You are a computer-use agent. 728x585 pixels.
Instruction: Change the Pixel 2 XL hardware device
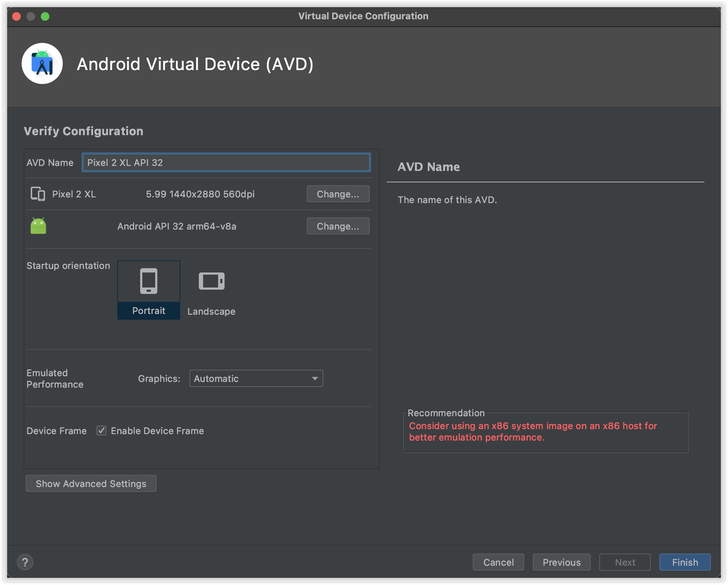click(338, 194)
